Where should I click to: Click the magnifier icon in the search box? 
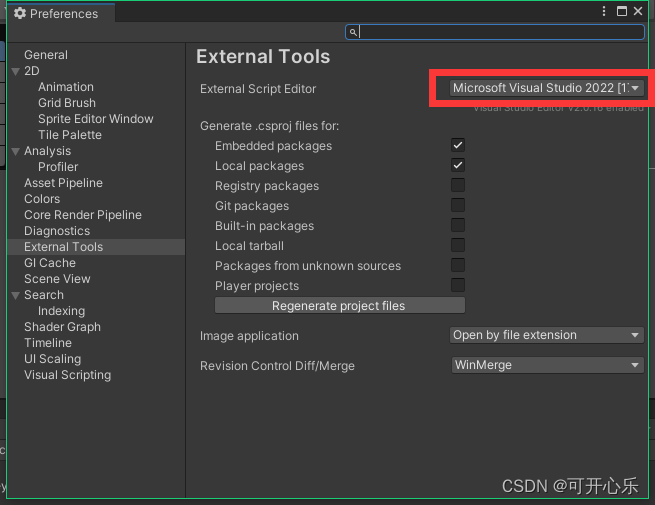353,32
